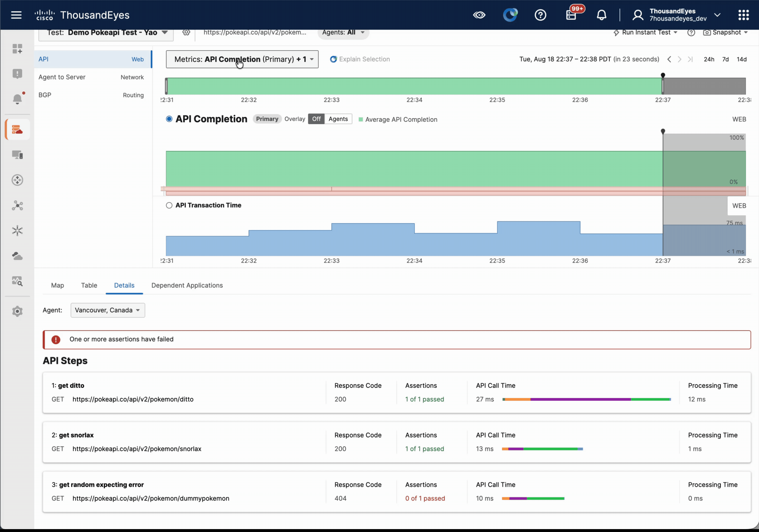Open the exclamation message icon in sidebar
The height and width of the screenshot is (532, 759).
click(x=17, y=73)
